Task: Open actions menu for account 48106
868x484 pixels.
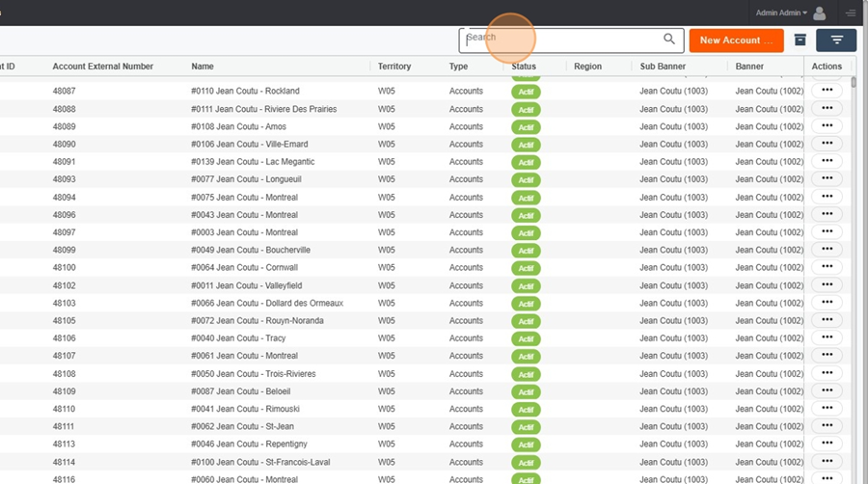Action: pyautogui.click(x=827, y=337)
